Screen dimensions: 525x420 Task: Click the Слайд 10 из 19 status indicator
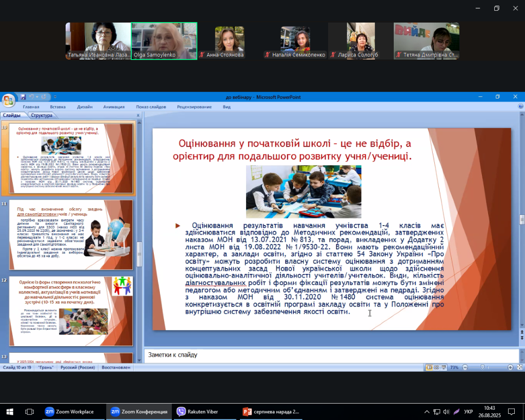pos(17,367)
